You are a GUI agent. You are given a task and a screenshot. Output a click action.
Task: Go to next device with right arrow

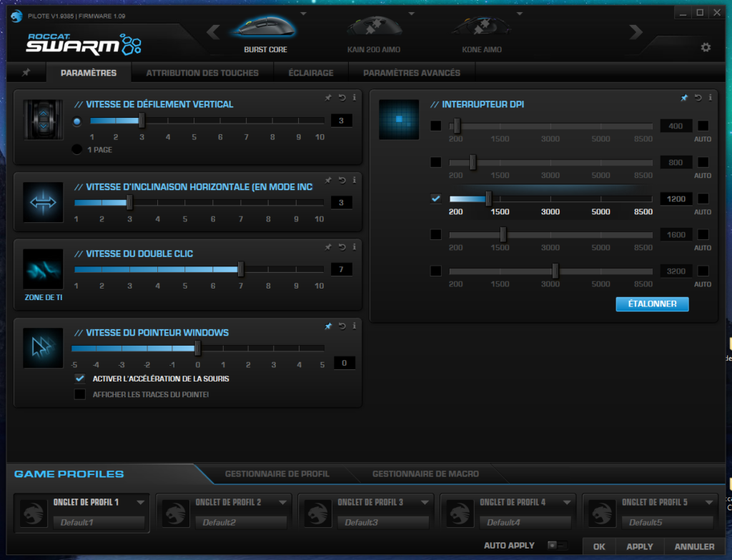(635, 32)
